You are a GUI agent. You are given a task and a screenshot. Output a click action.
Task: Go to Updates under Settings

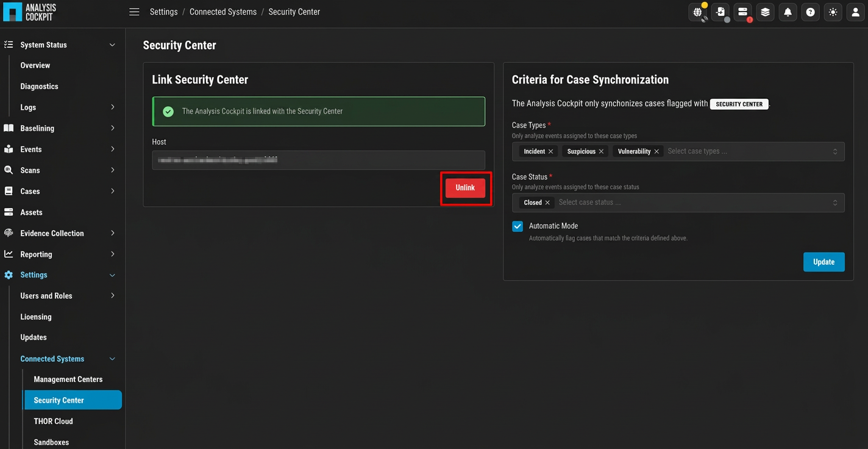[x=34, y=337]
